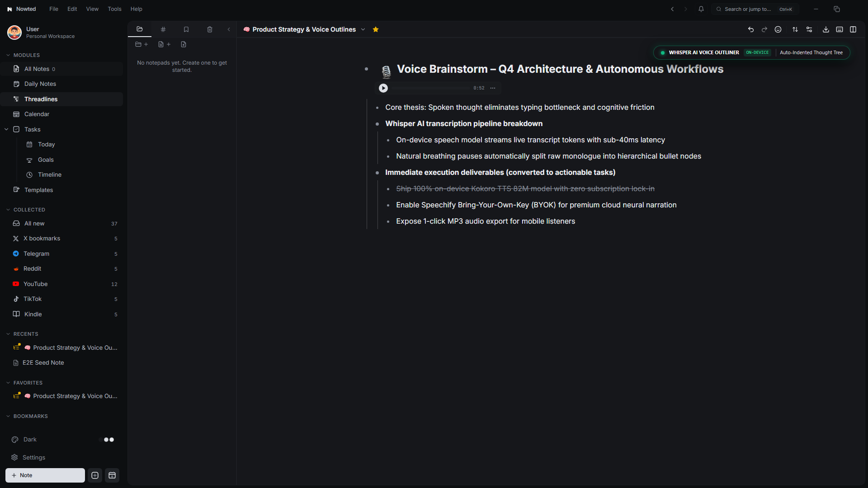This screenshot has height=488, width=868.
Task: Unfavorite note via the yellow star
Action: 376,29
